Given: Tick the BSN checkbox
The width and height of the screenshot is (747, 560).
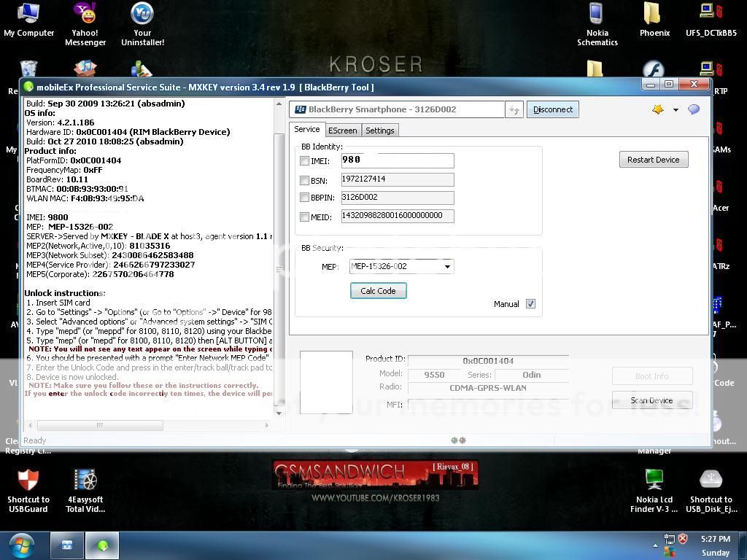Looking at the screenshot, I should point(304,181).
